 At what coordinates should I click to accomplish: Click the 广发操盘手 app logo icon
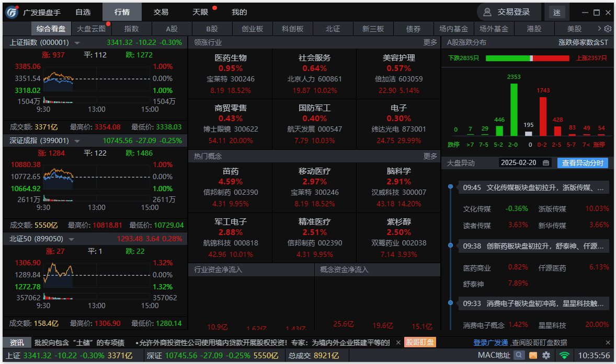click(x=12, y=11)
